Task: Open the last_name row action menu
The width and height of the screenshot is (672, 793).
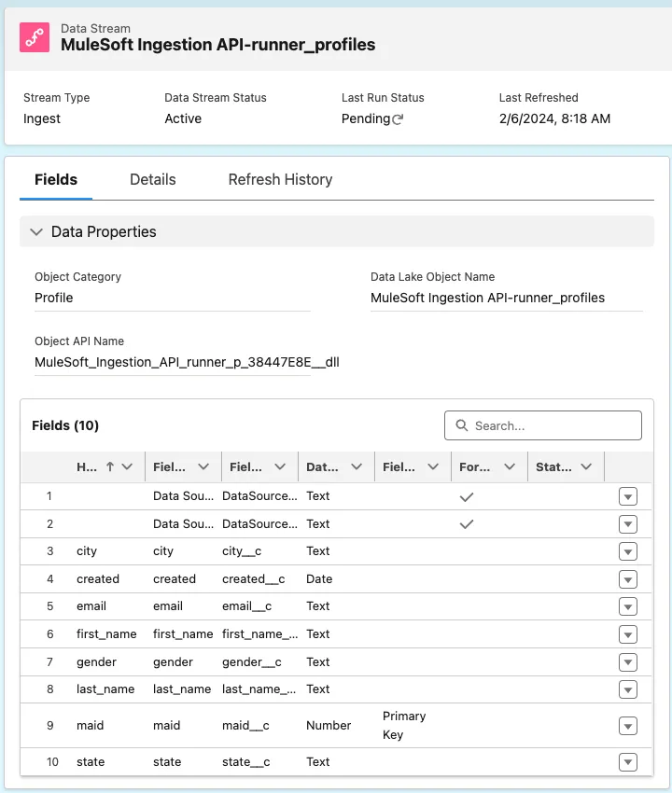Action: [627, 689]
